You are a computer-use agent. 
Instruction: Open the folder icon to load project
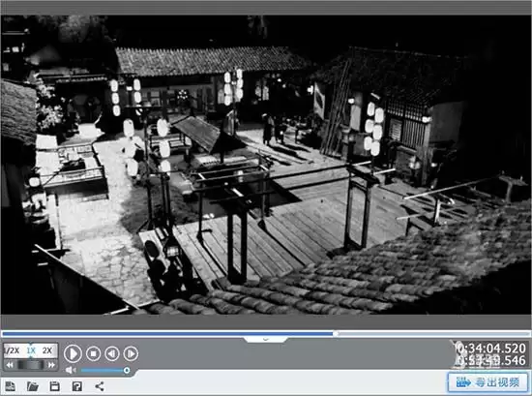(x=33, y=386)
